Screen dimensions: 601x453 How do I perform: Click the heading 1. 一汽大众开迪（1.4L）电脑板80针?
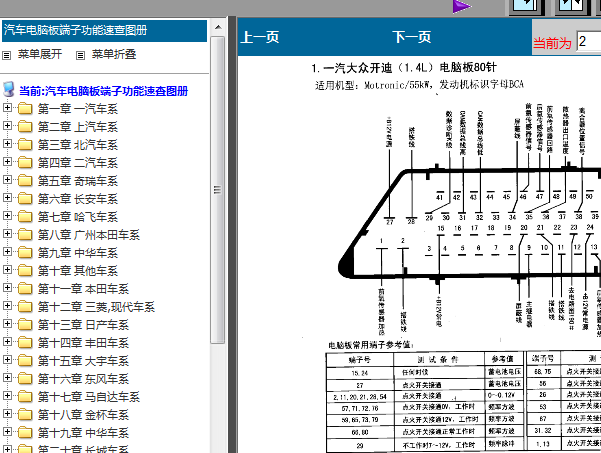click(404, 68)
